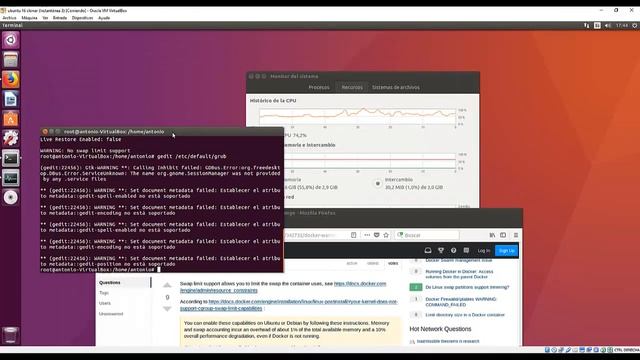
Task: Open VirtualBox Dispositivos menu
Action: [x=82, y=18]
